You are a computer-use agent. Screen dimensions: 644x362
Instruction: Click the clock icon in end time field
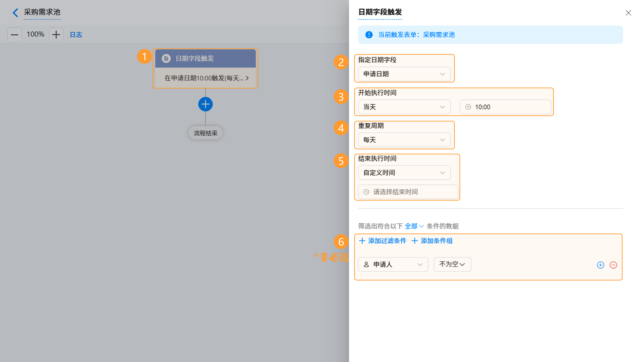[366, 192]
